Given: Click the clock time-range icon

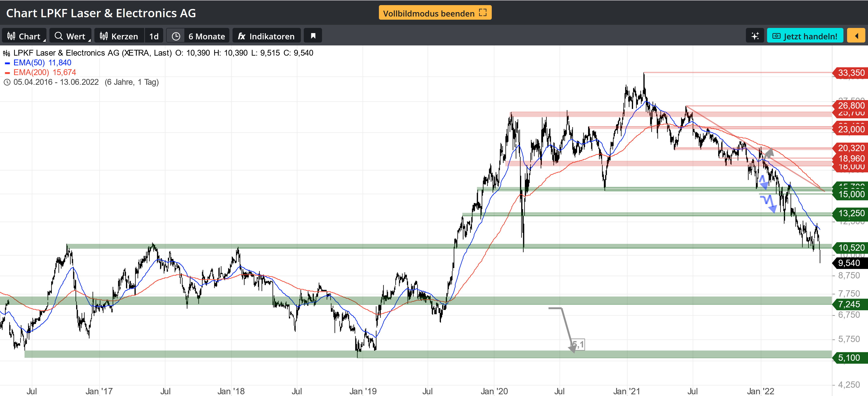Looking at the screenshot, I should click(x=176, y=36).
